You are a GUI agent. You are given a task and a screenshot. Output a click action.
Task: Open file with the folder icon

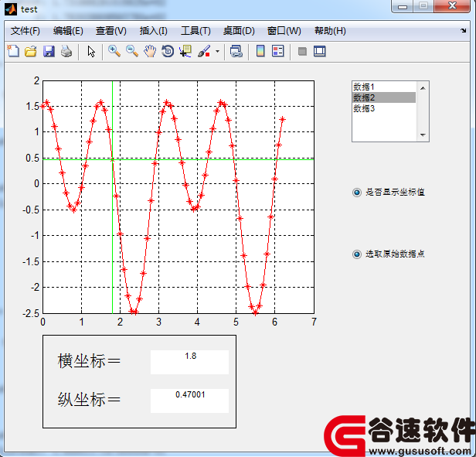point(31,51)
